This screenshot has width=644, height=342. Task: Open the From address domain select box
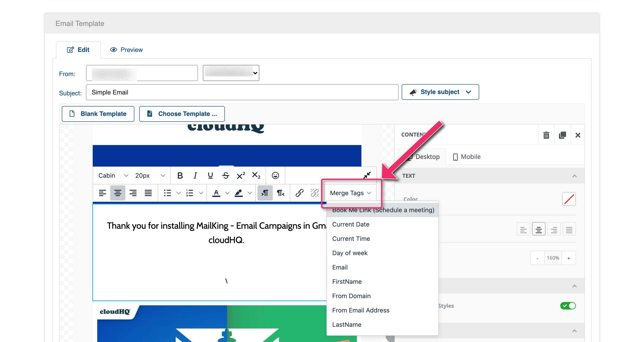pos(231,73)
